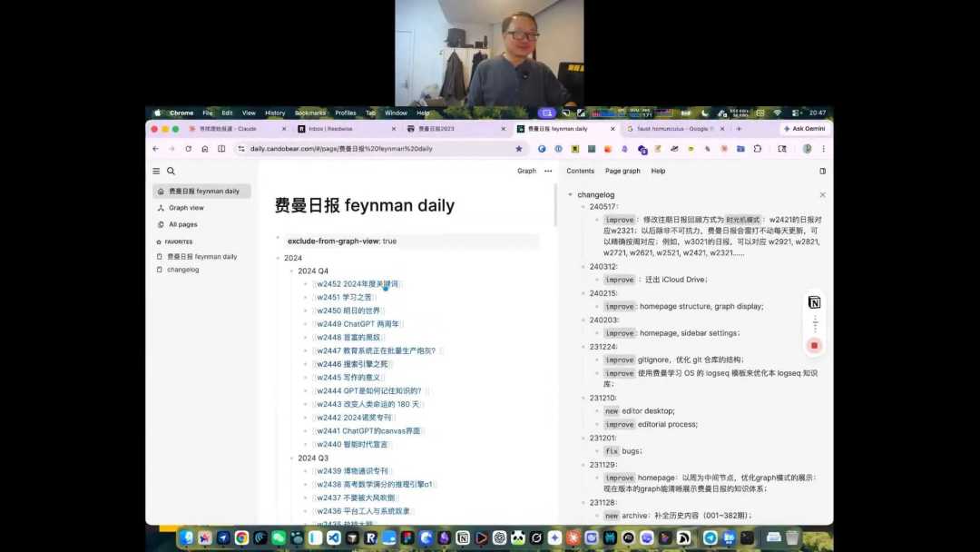The width and height of the screenshot is (980, 552).
Task: Open the page three-dots more menu
Action: click(548, 171)
